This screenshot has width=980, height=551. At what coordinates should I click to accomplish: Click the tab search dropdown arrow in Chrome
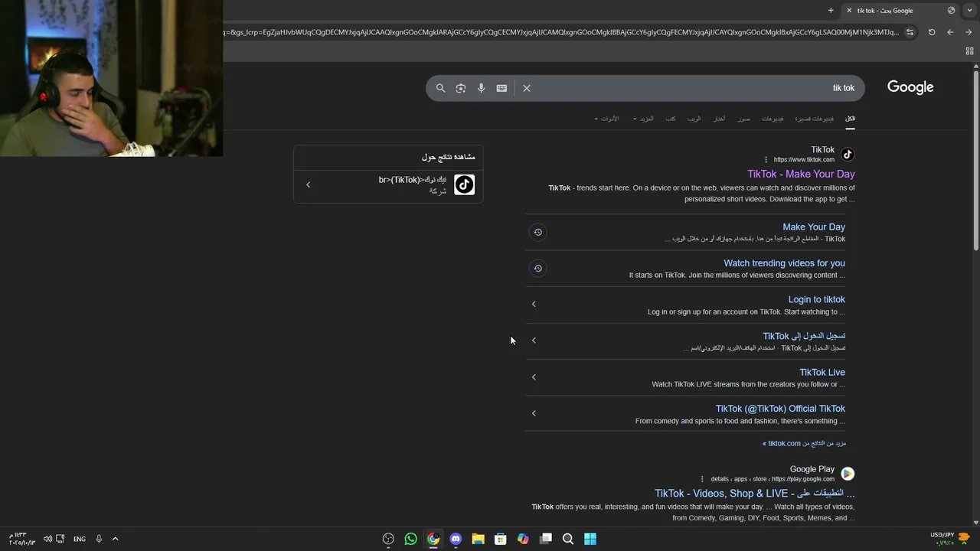(x=970, y=11)
